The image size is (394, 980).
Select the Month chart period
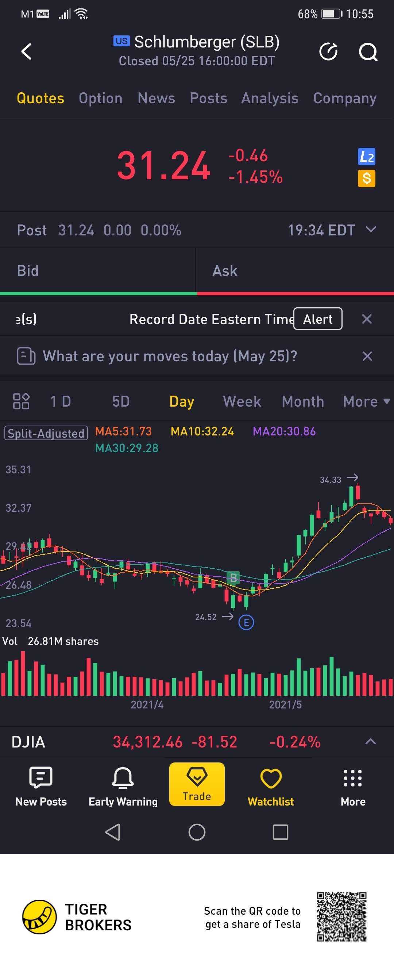303,401
